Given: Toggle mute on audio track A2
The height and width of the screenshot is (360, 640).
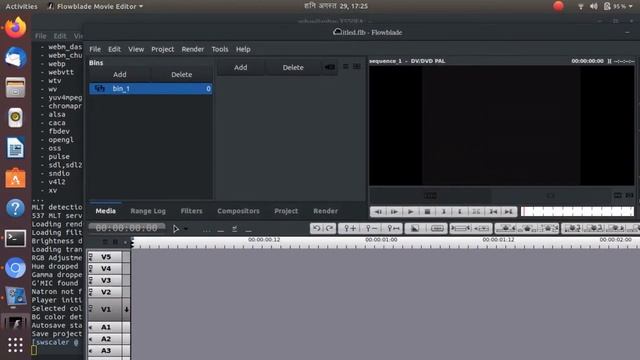Looking at the screenshot, I should [x=91, y=339].
